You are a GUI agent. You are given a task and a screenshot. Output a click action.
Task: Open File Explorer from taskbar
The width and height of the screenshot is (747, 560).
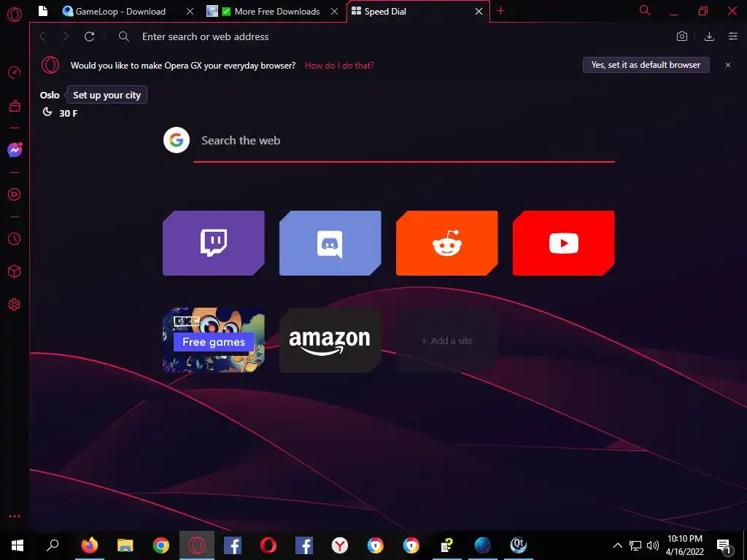coord(125,545)
